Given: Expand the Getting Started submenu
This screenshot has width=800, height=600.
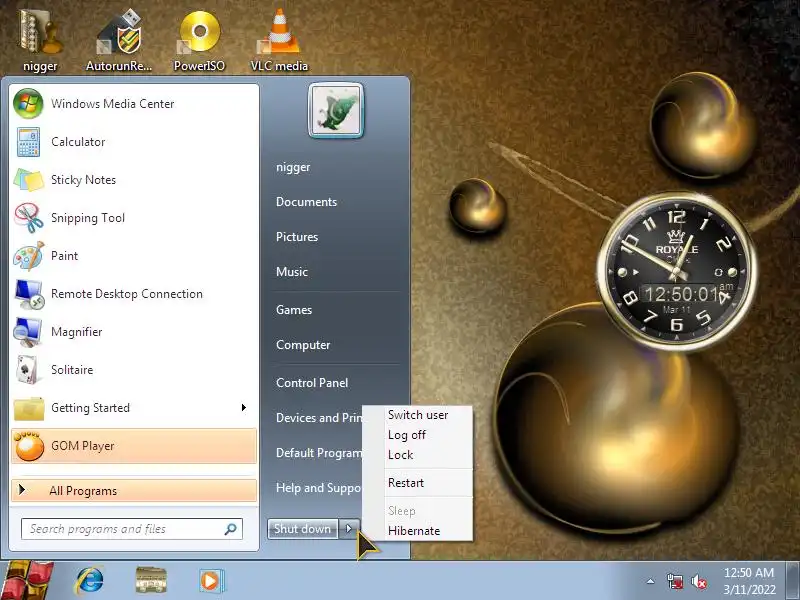Looking at the screenshot, I should (x=244, y=408).
